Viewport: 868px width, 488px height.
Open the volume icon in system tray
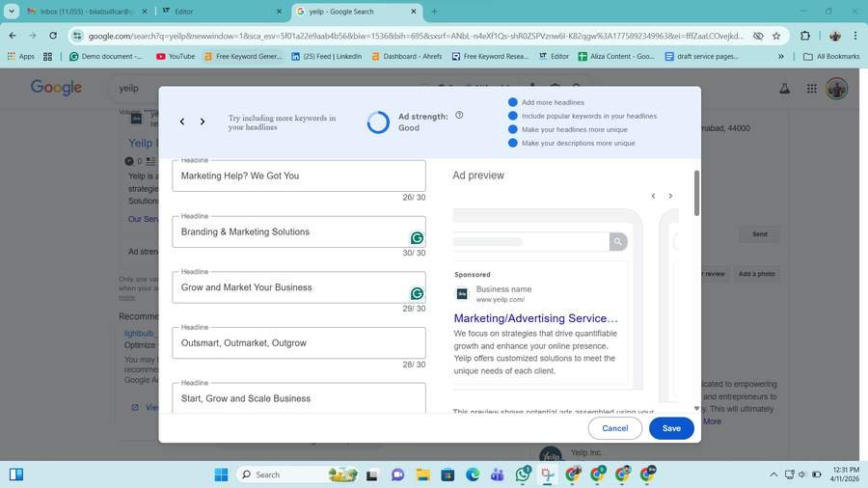(802, 474)
